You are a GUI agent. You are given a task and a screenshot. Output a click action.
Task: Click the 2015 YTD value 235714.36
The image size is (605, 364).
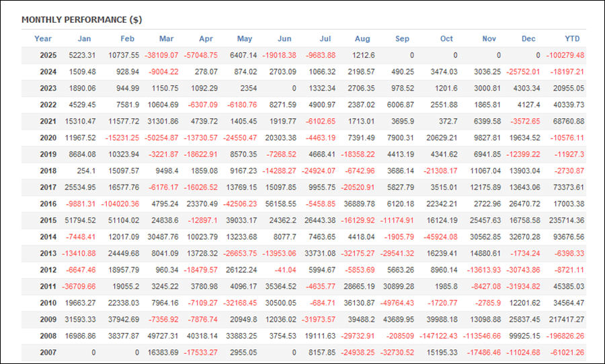click(566, 220)
